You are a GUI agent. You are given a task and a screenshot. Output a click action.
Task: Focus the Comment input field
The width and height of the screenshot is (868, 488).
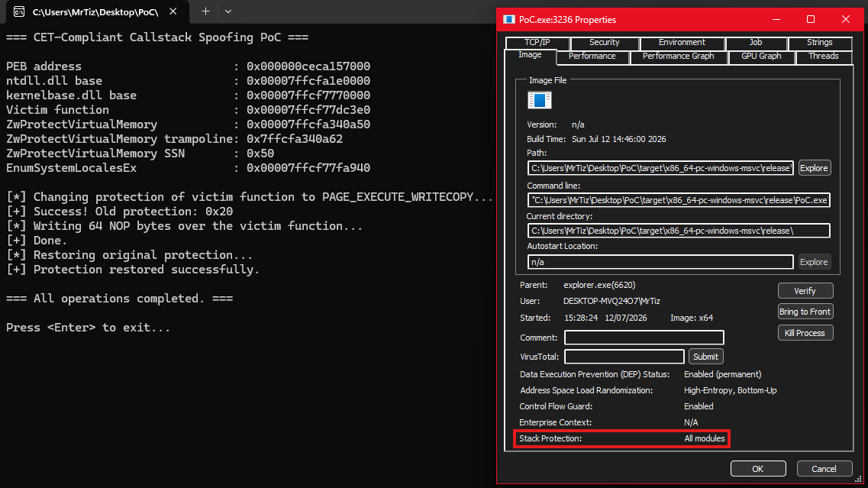tap(644, 338)
